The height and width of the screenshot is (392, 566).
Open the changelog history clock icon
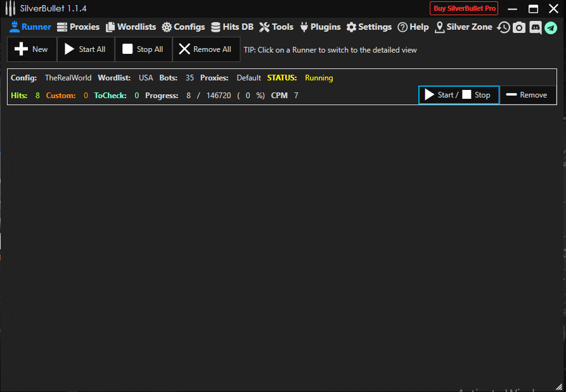tap(503, 27)
